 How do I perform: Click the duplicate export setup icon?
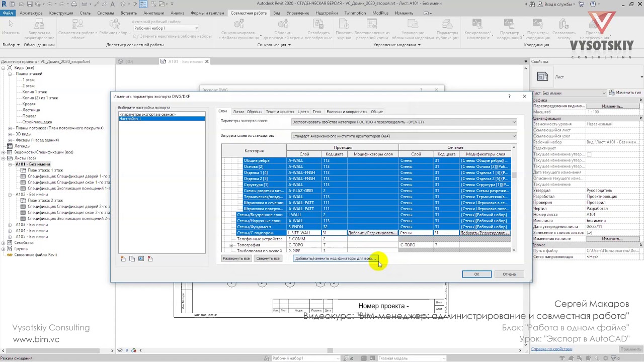132,259
